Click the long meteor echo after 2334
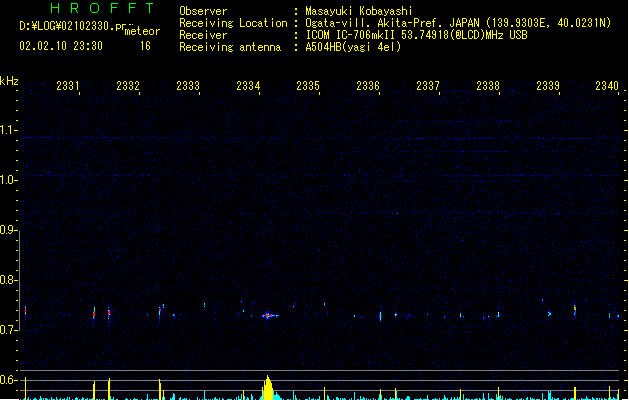The height and width of the screenshot is (400, 629). 270,316
